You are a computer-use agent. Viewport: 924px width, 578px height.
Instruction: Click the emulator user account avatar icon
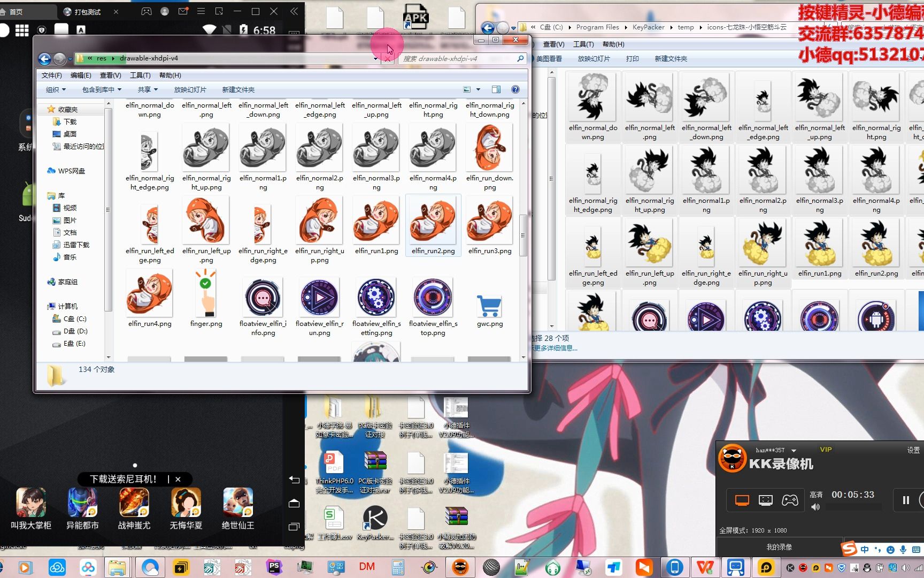pos(165,11)
